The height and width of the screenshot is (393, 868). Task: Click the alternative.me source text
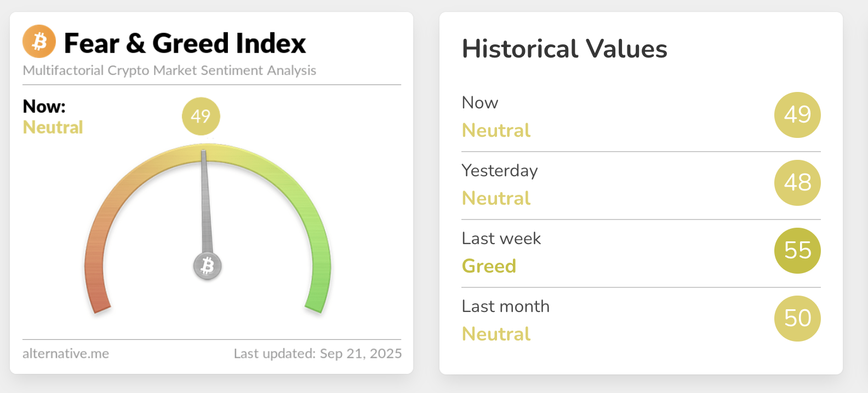(x=66, y=354)
